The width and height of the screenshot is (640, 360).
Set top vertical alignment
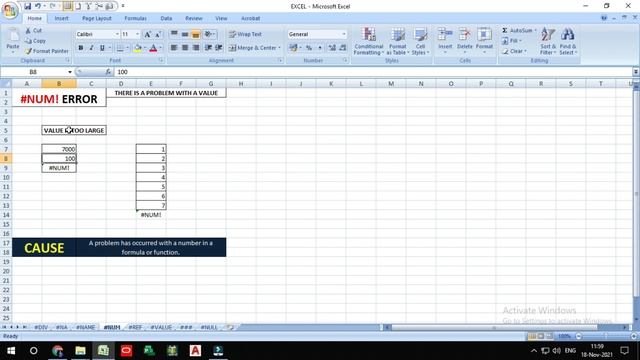[x=174, y=34]
